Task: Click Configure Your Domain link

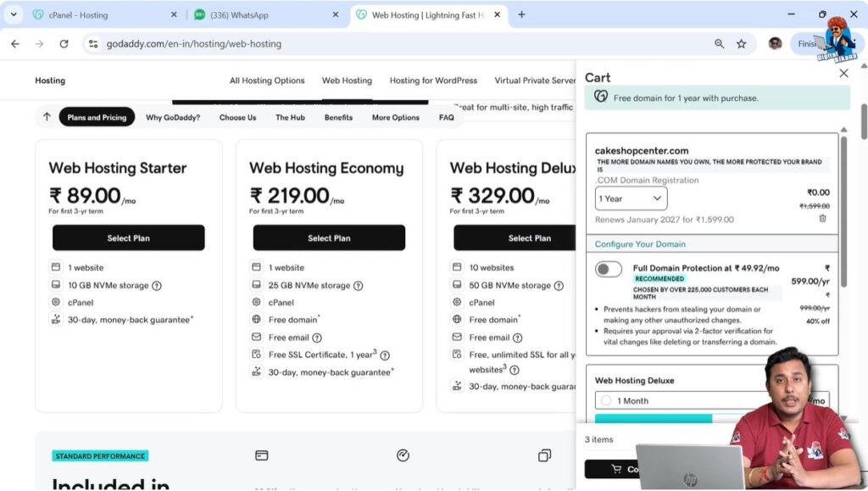Action: 640,244
